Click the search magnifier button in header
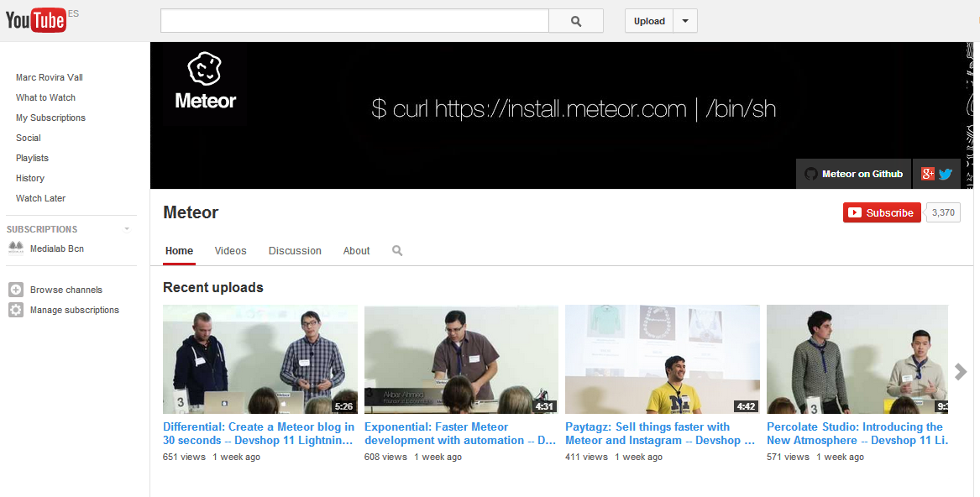The image size is (980, 497). pyautogui.click(x=575, y=21)
